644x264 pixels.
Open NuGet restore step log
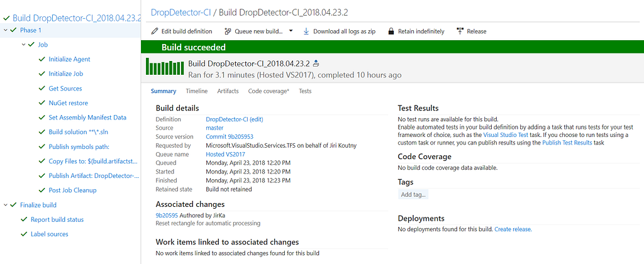click(68, 102)
